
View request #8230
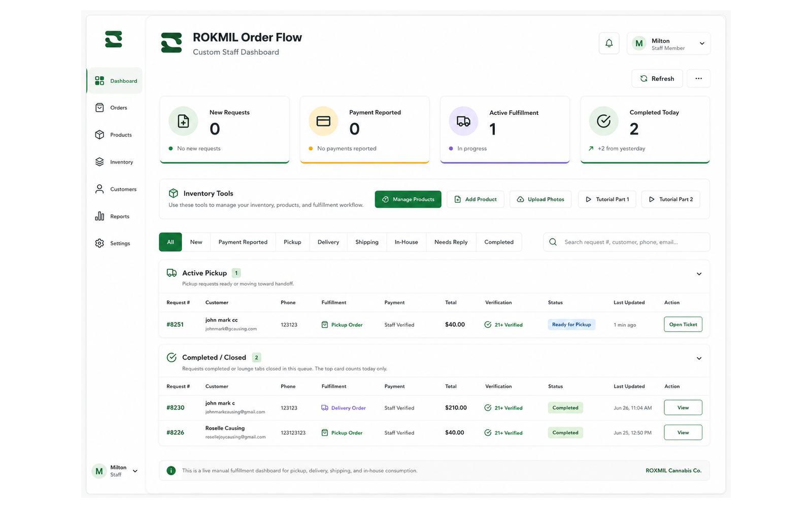(683, 407)
